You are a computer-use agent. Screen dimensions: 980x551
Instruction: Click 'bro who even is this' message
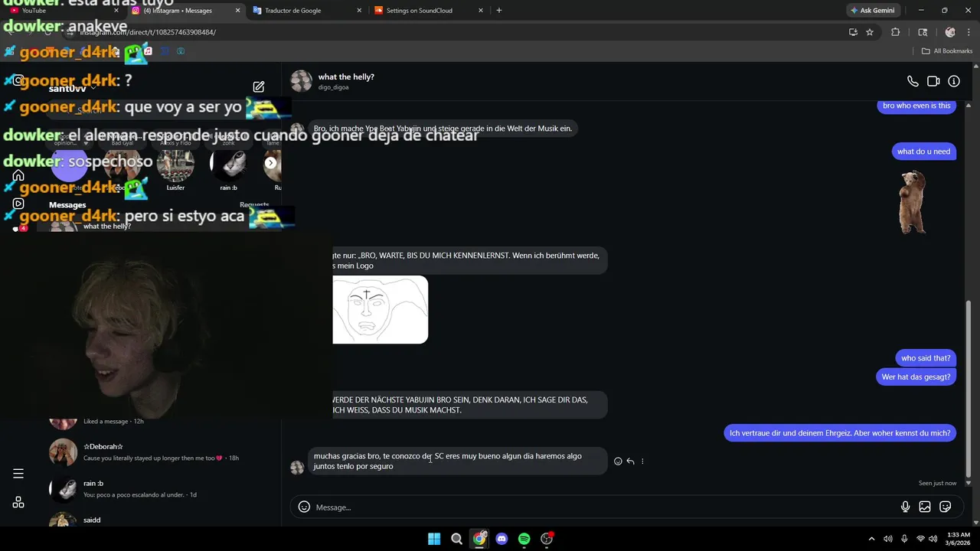point(916,106)
